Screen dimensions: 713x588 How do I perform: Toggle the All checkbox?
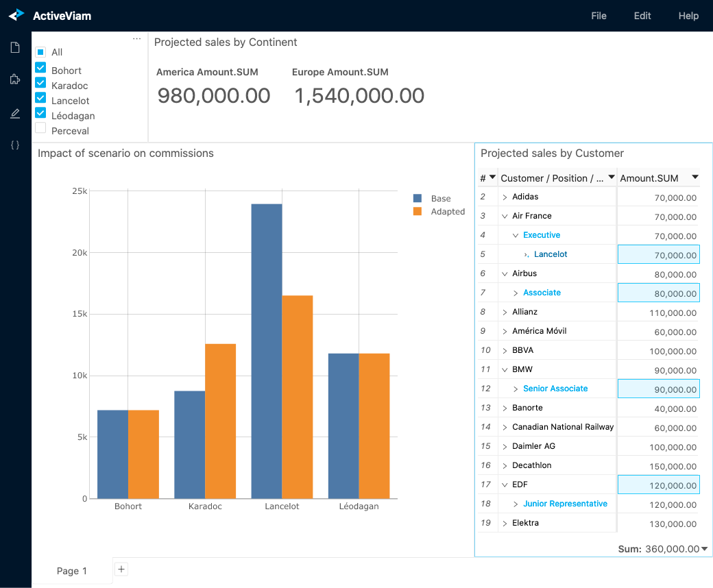coord(40,51)
